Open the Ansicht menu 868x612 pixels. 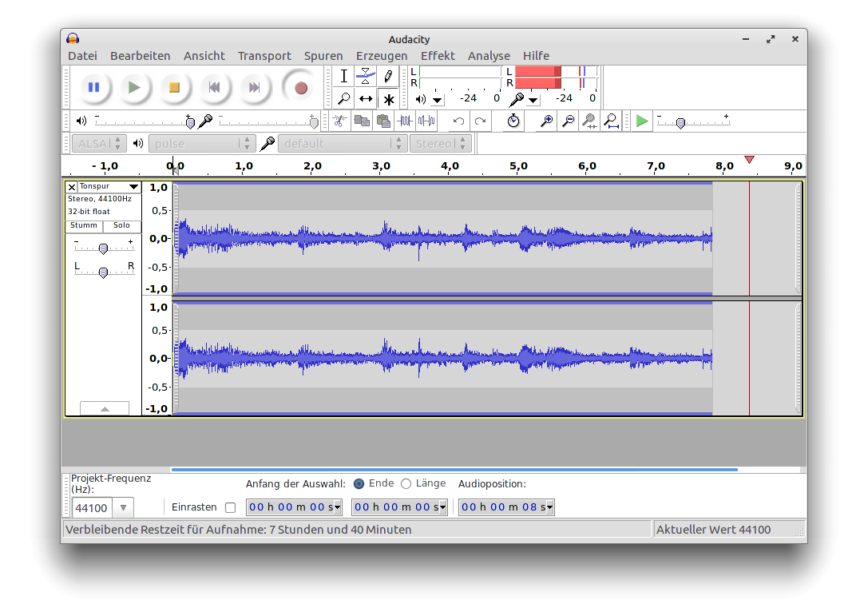click(x=204, y=56)
